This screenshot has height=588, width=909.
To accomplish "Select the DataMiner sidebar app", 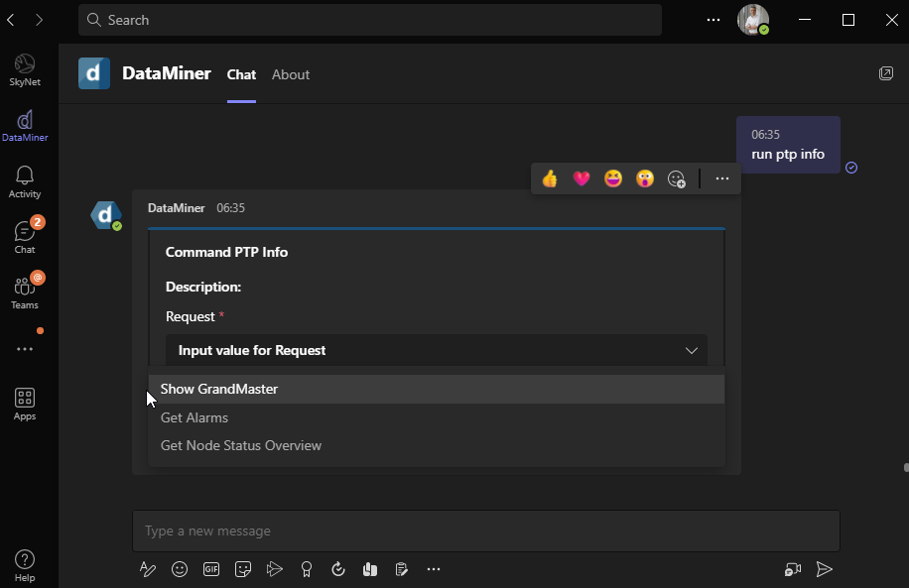I will pyautogui.click(x=25, y=126).
